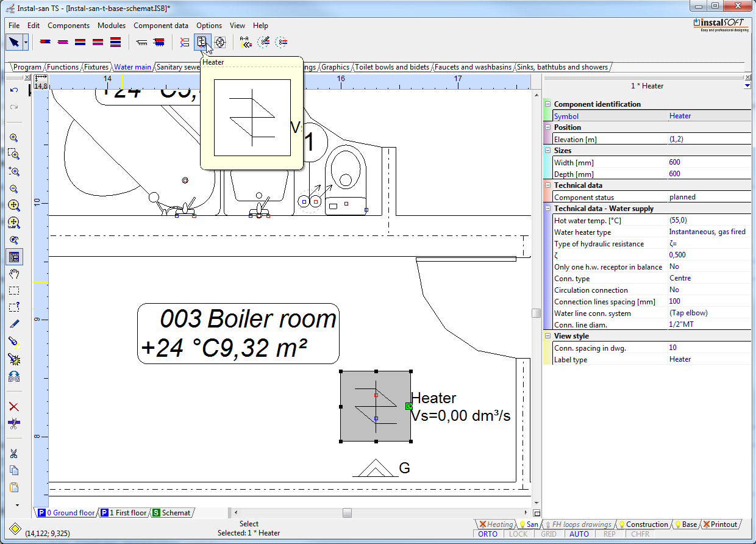Click the horizontal scrollbar thumb
Image resolution: width=756 pixels, height=544 pixels.
coord(347,513)
